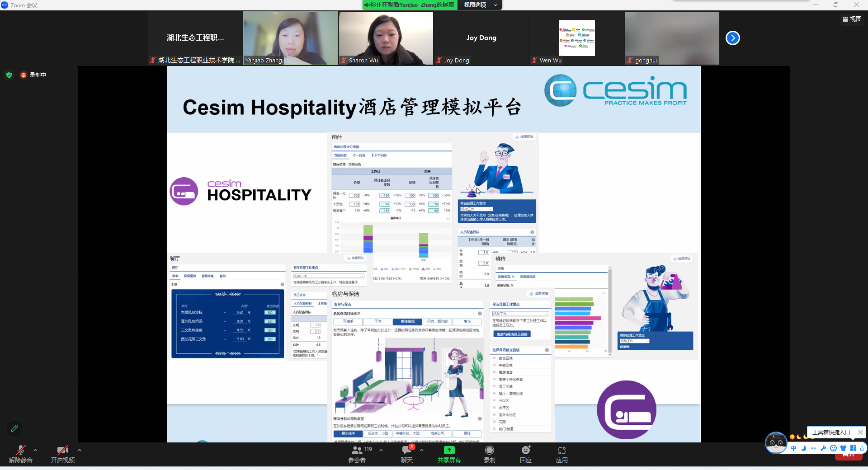The height and width of the screenshot is (470, 868).
Task: Select the Wen Wu participant tile
Action: pyautogui.click(x=577, y=38)
